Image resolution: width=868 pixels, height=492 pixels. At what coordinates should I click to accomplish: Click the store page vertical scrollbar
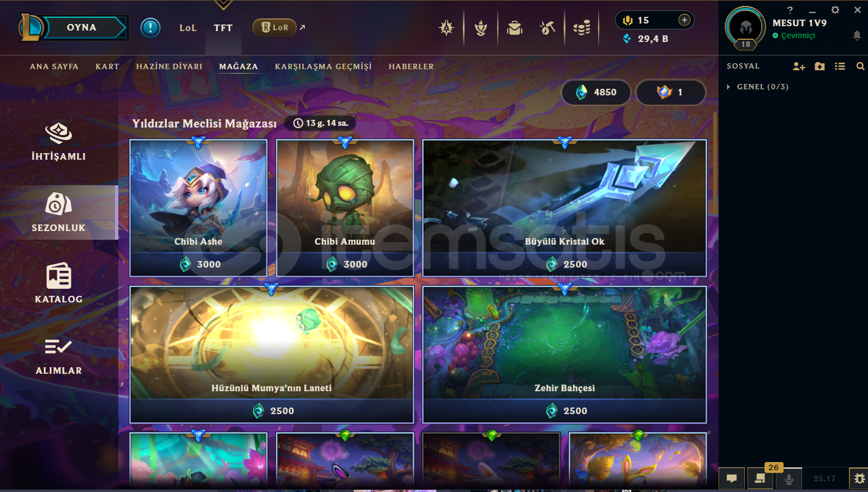(x=715, y=163)
